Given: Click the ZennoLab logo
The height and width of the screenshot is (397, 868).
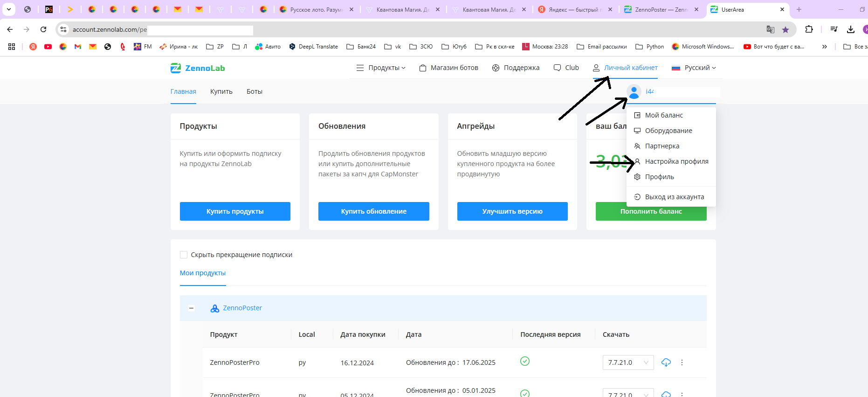Looking at the screenshot, I should [198, 68].
